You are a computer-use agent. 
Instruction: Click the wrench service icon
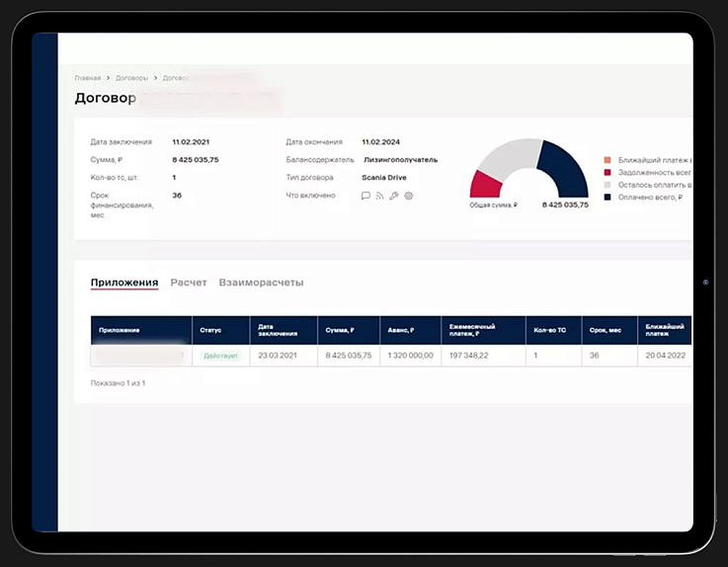394,196
